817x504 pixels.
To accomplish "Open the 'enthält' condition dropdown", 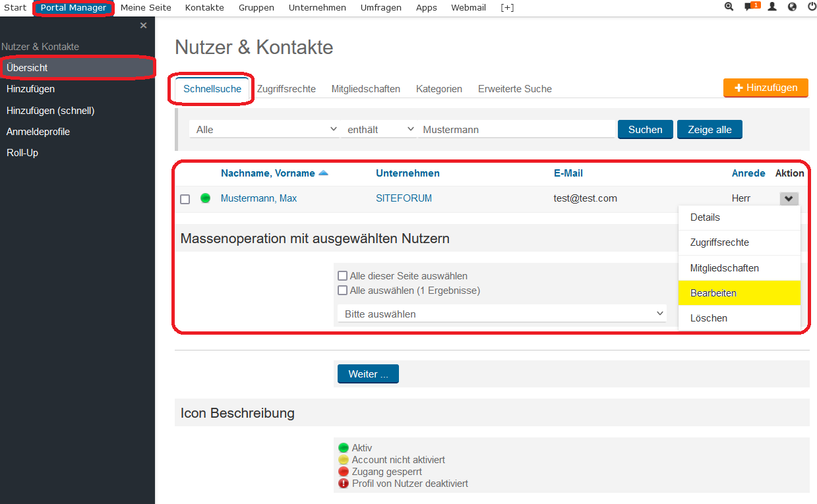I will point(380,130).
